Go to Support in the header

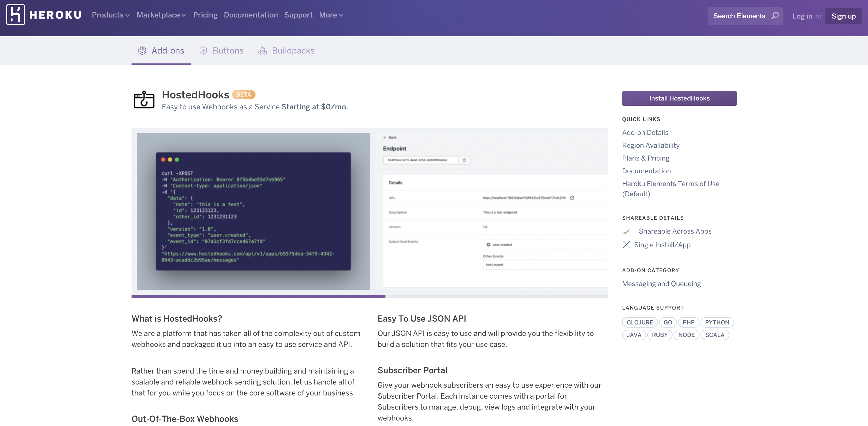298,15
